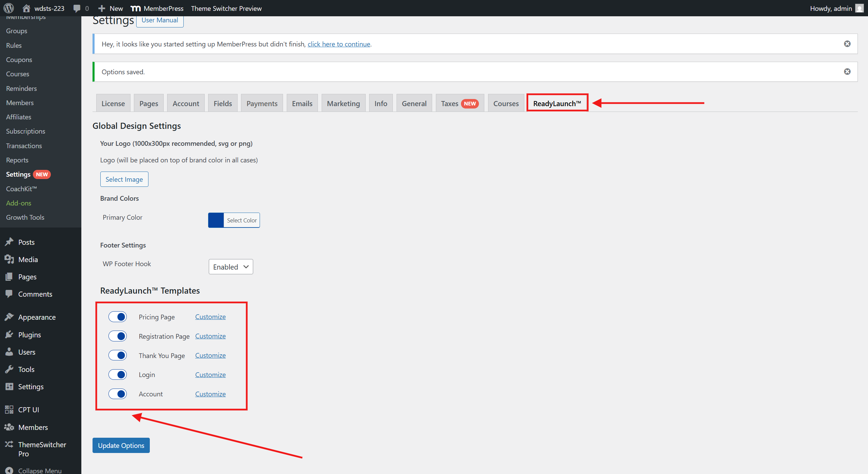The image size is (868, 474).
Task: Toggle off the Pricing Page template
Action: (x=118, y=316)
